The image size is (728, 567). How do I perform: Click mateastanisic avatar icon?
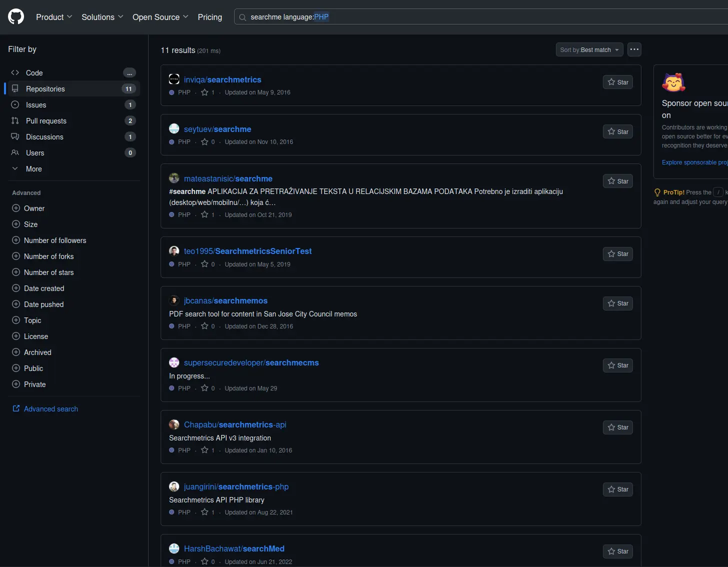click(x=174, y=178)
